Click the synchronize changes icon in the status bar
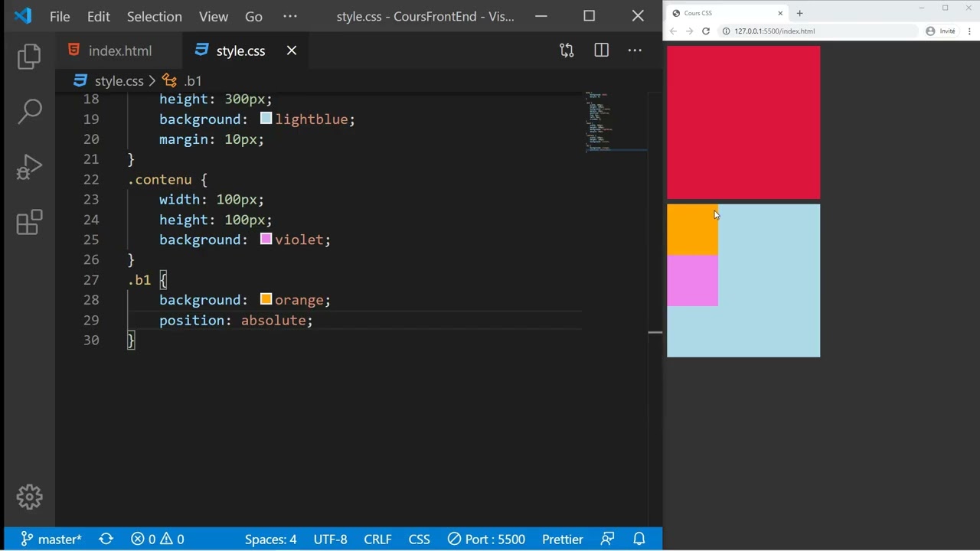 106,539
